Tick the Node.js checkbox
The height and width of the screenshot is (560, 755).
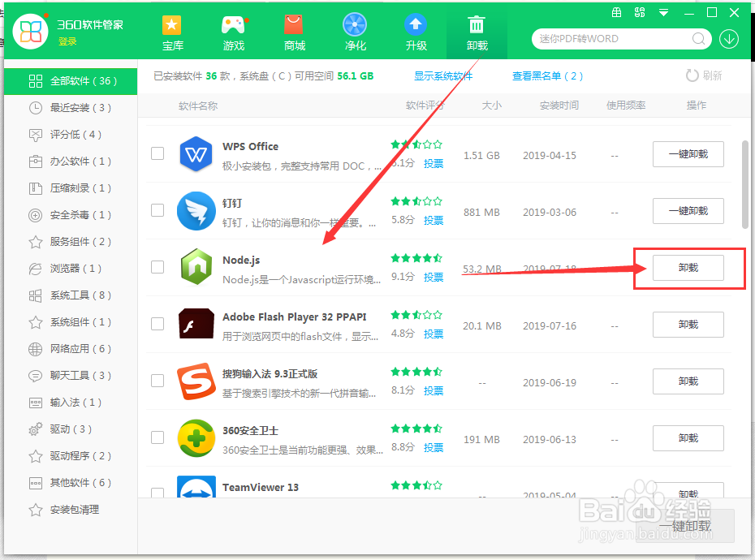157,267
